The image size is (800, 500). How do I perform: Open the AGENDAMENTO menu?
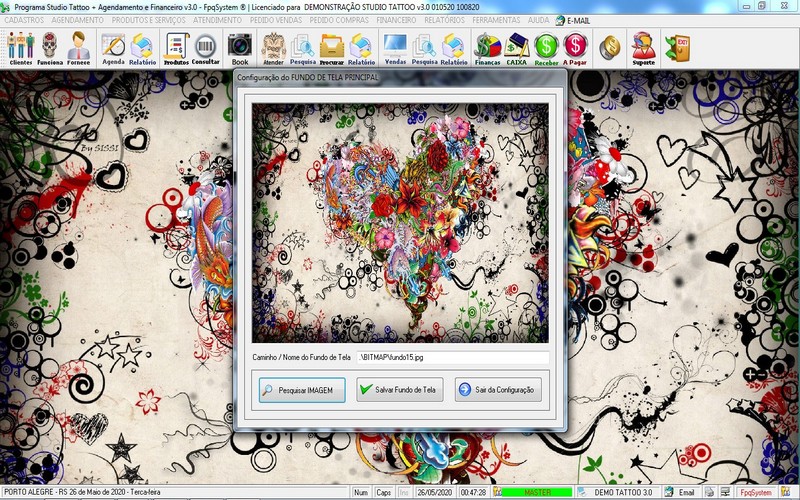(x=78, y=20)
